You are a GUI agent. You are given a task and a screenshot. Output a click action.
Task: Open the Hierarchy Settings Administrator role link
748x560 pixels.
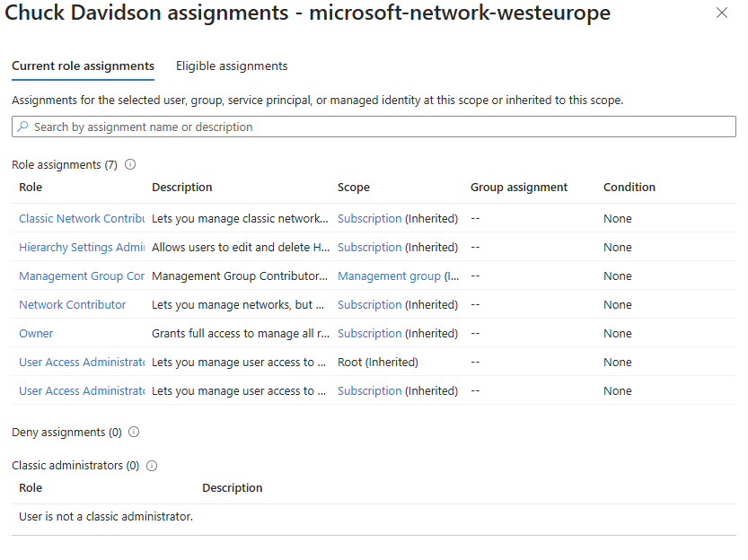[x=82, y=248]
